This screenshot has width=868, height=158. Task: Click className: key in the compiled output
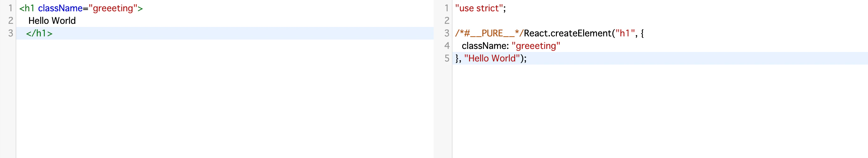[x=485, y=46]
